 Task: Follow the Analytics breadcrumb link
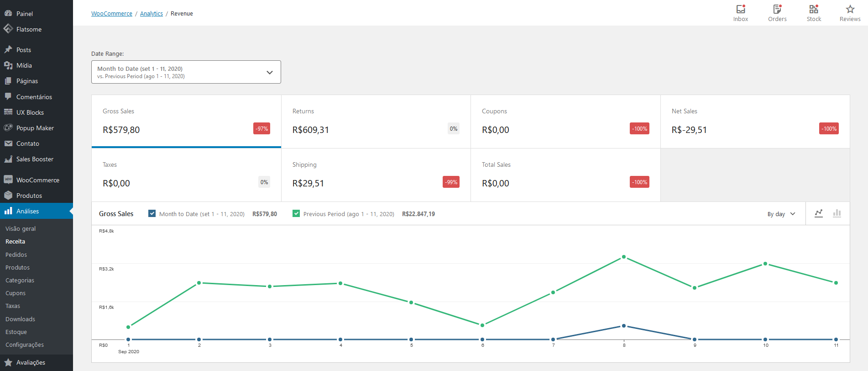click(x=152, y=14)
